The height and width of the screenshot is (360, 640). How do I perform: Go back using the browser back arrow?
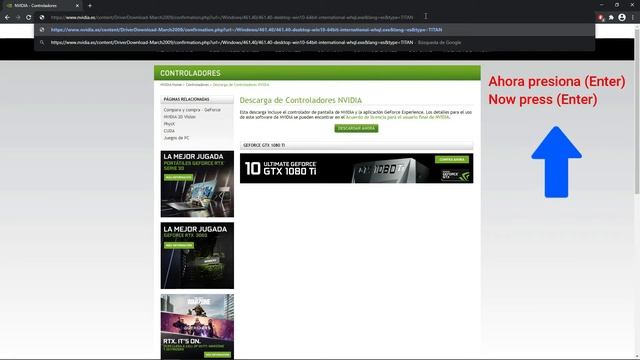click(x=7, y=18)
